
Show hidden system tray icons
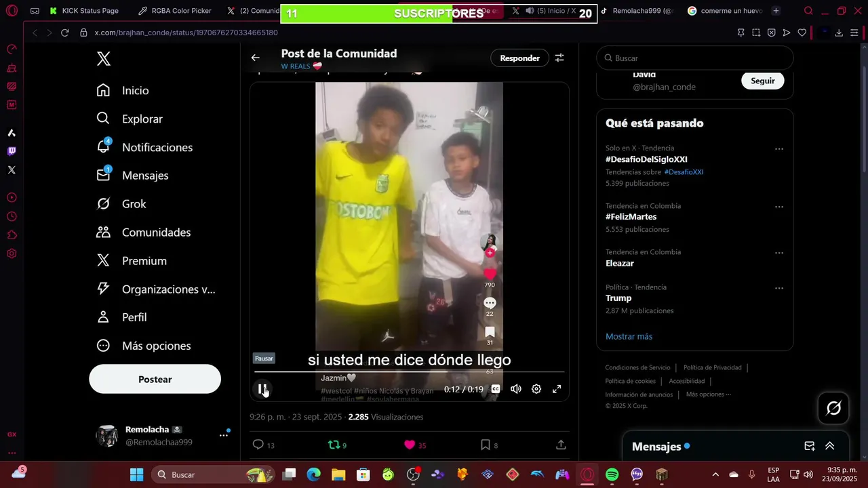pos(715,474)
